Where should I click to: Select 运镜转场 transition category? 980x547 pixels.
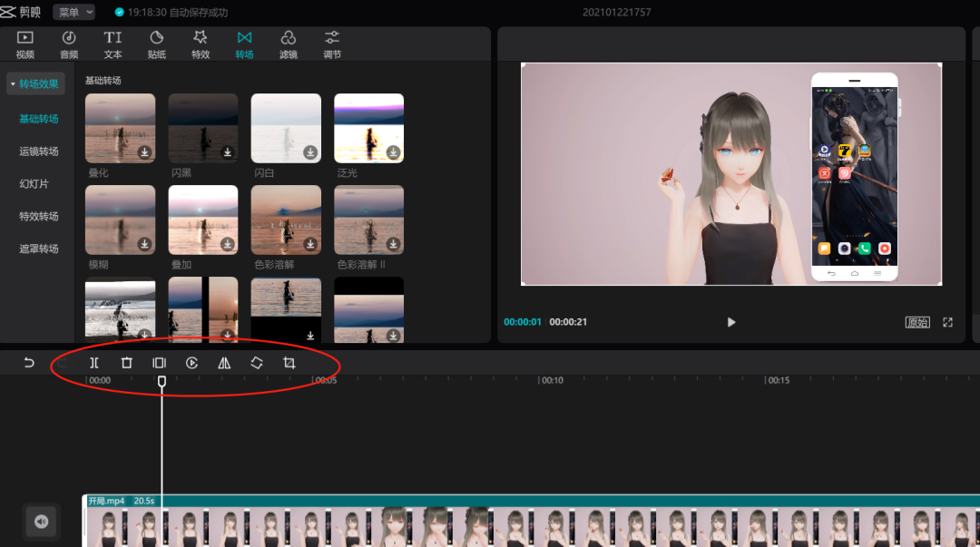tap(39, 151)
